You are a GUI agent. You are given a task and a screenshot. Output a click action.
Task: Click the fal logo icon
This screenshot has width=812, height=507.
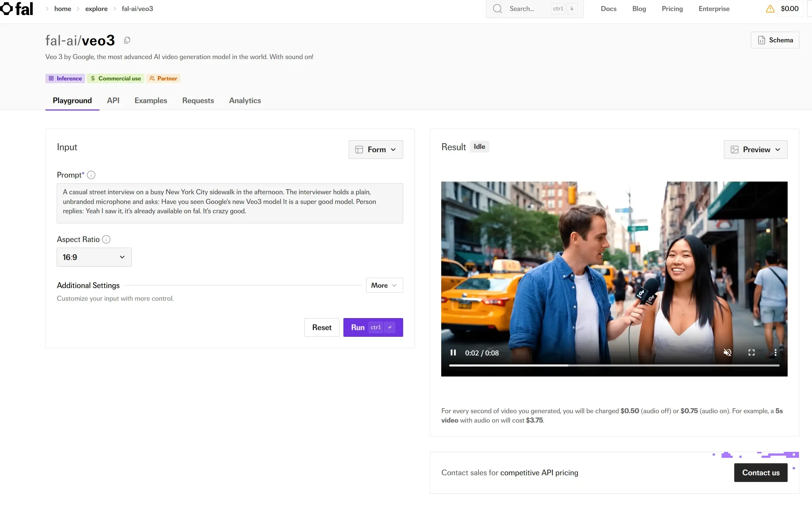tap(7, 8)
